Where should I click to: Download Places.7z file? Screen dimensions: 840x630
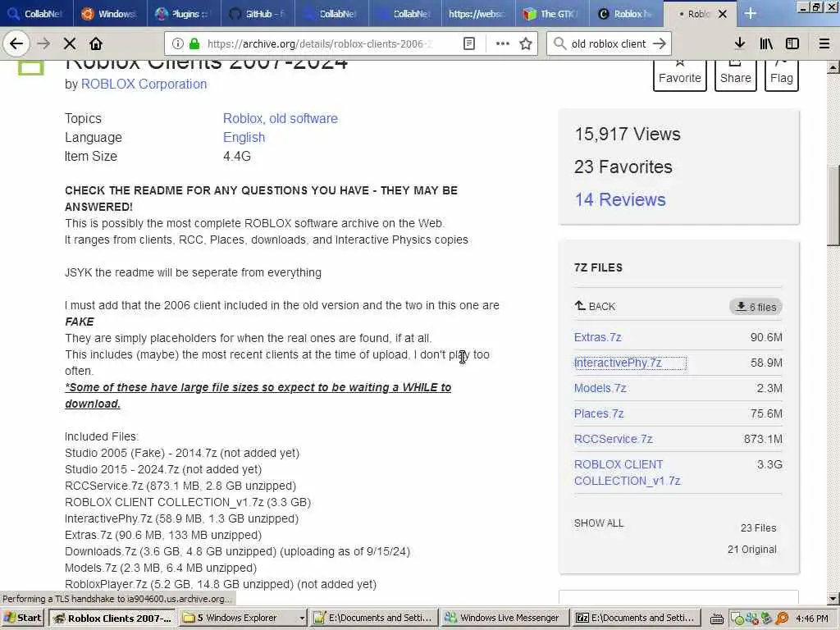click(x=599, y=413)
